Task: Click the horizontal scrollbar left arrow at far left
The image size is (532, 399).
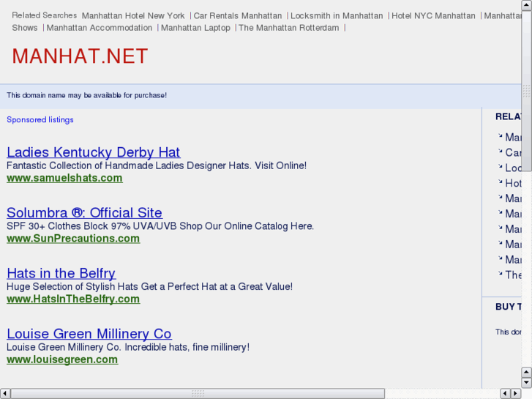Action: tap(5, 393)
